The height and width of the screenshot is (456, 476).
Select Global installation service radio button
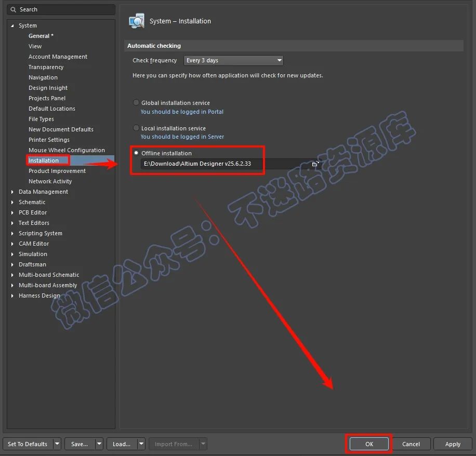click(x=136, y=102)
